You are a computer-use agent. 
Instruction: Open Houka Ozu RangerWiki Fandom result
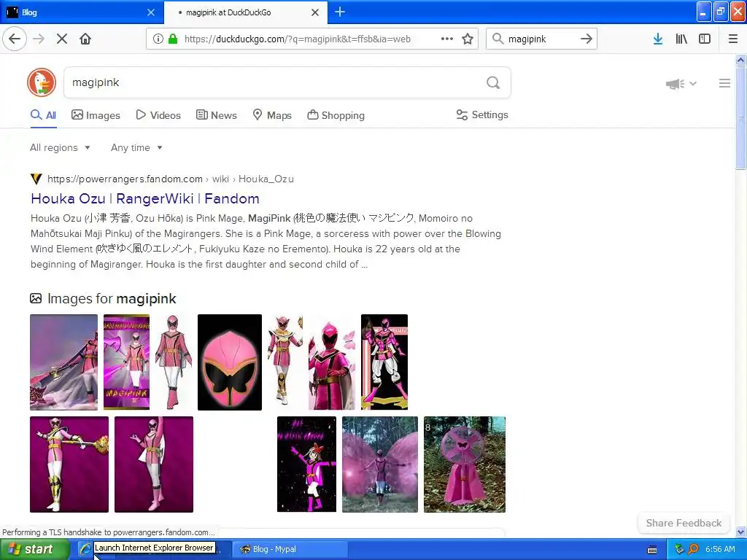pos(145,198)
